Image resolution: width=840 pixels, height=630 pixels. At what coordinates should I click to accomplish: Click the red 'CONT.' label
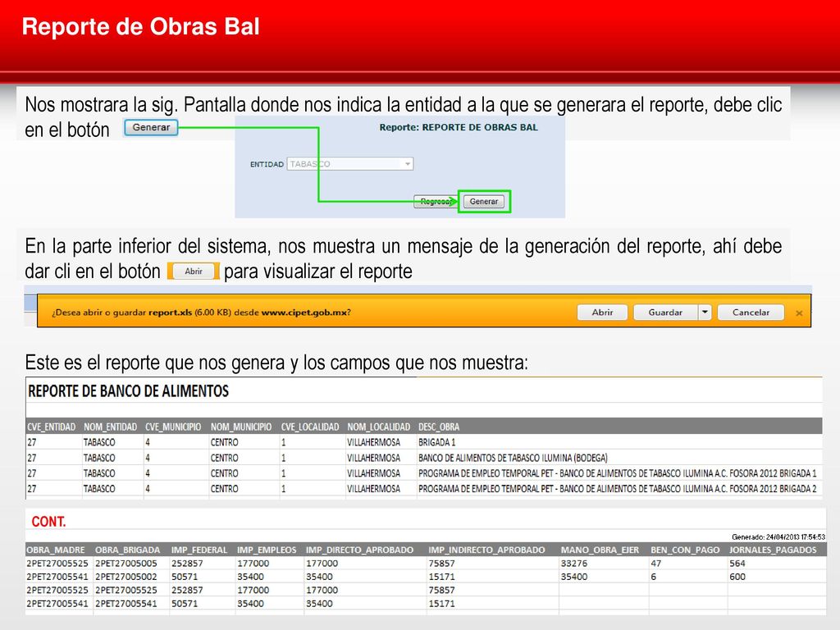coord(48,522)
